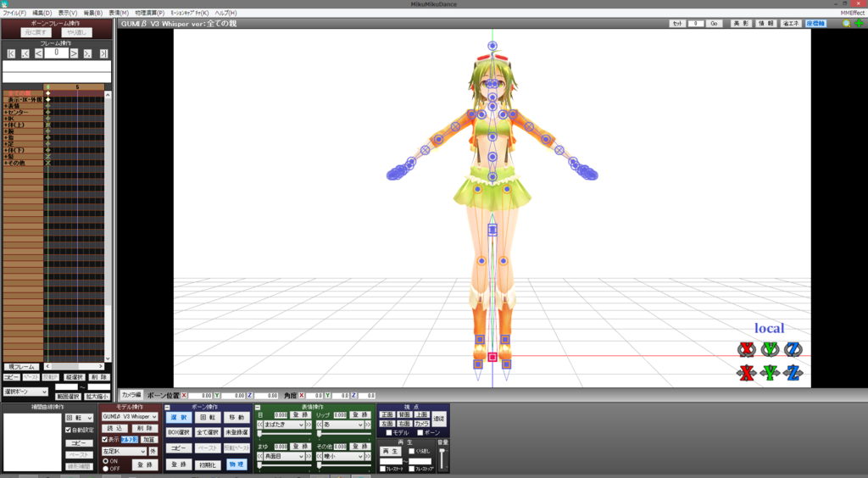The height and width of the screenshot is (478, 868).
Task: Click the 'local' coordinate mode label
Action: pyautogui.click(x=770, y=328)
